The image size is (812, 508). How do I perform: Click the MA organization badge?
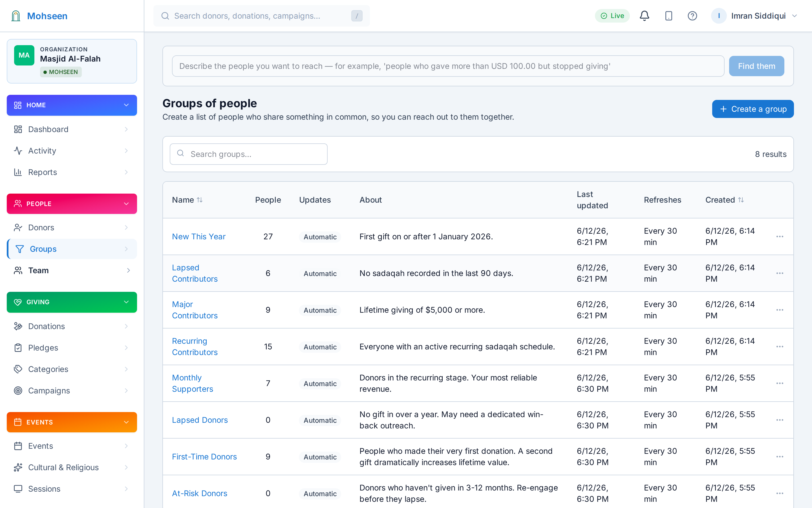click(24, 55)
